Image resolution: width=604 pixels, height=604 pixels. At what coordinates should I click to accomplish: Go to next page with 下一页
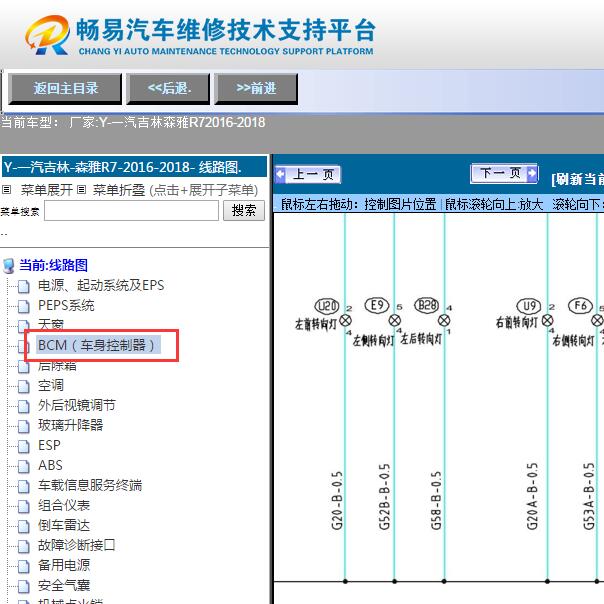tap(504, 173)
